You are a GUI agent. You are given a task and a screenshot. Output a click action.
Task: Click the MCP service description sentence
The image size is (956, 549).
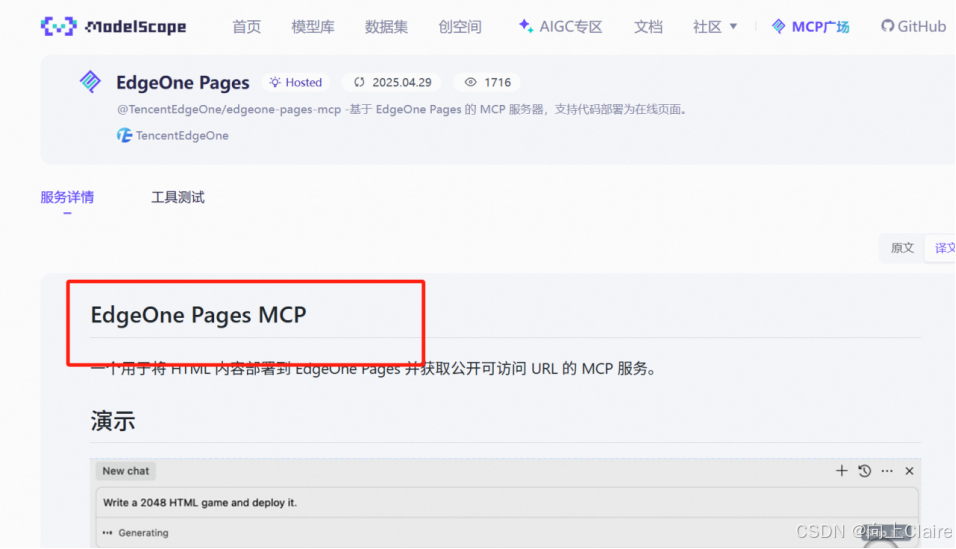[x=374, y=368]
